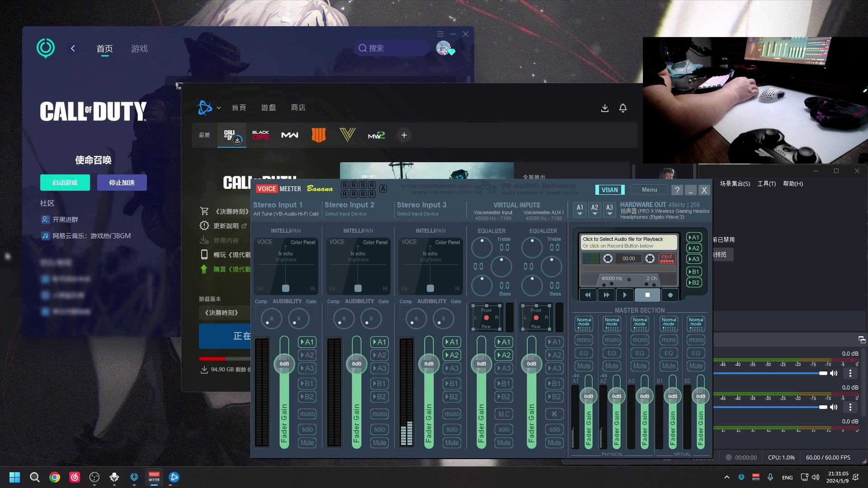Show hidden system tray icons
Viewport: 868px width, 488px height.
pyautogui.click(x=726, y=477)
